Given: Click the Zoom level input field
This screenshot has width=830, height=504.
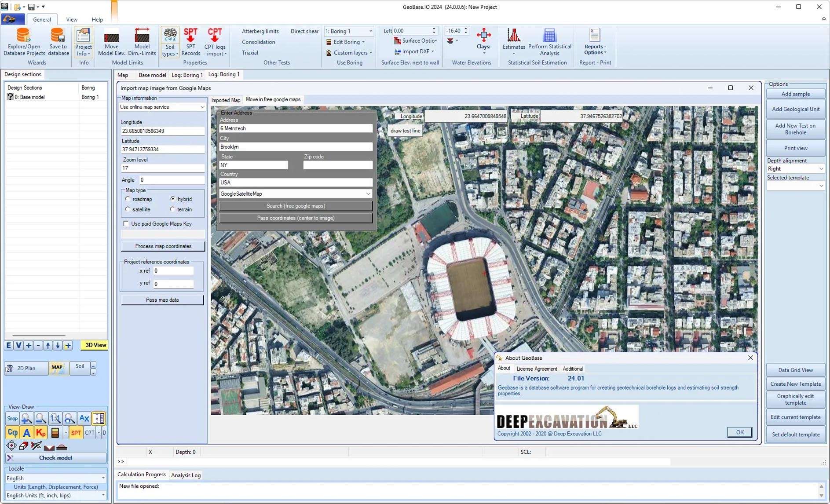Looking at the screenshot, I should (x=162, y=168).
